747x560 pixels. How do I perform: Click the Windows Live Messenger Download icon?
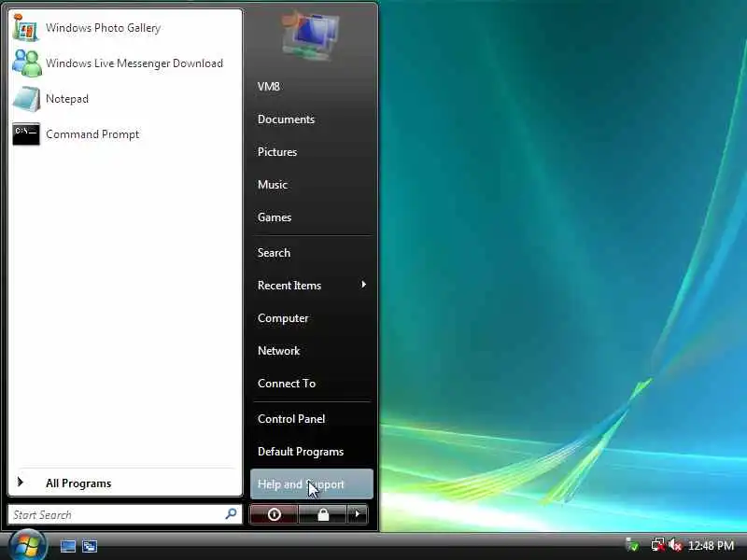pyautogui.click(x=27, y=63)
